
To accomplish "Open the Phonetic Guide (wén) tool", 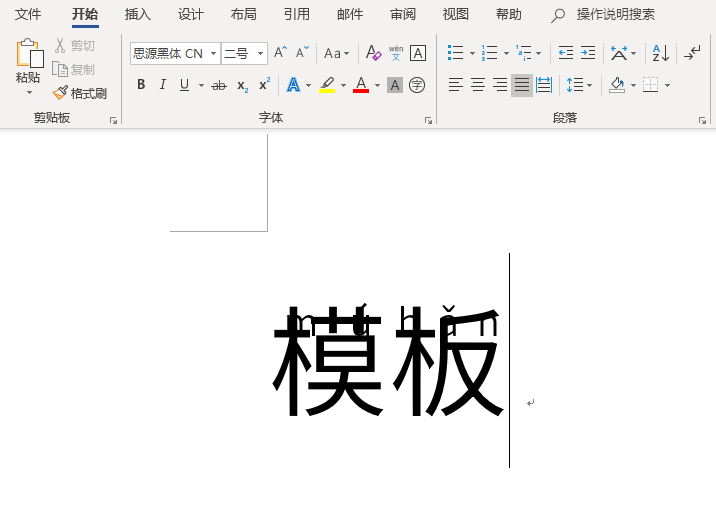I will click(x=396, y=53).
